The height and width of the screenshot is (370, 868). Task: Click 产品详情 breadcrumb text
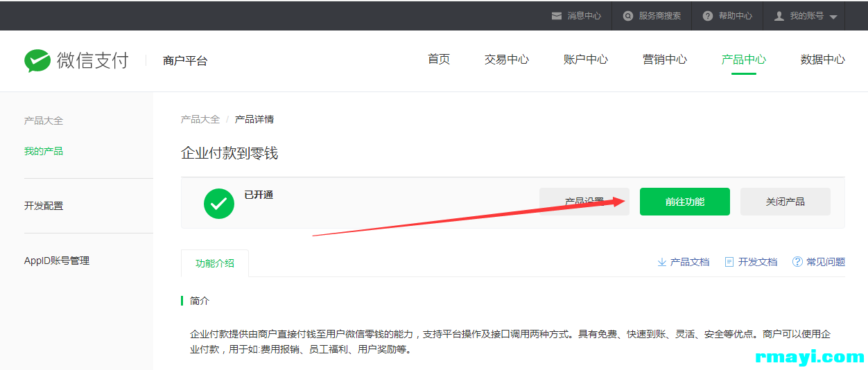[254, 119]
